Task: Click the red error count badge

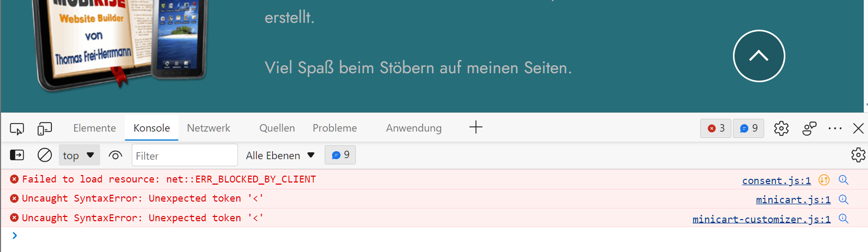Action: point(716,128)
